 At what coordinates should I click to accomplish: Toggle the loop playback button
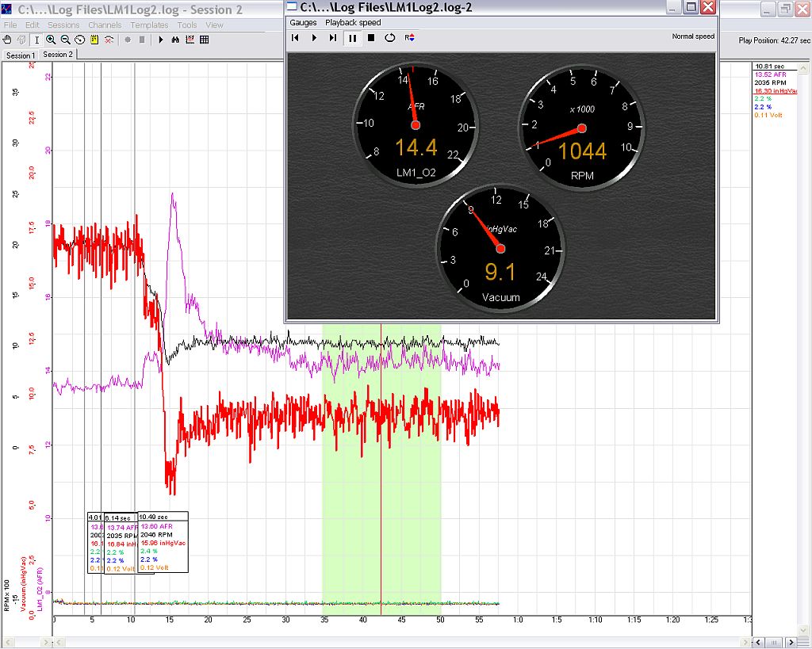(x=389, y=37)
